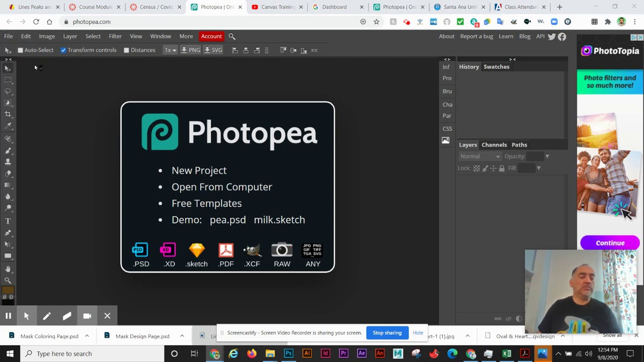644x362 pixels.
Task: Enable the Distances checkbox
Action: [x=126, y=50]
